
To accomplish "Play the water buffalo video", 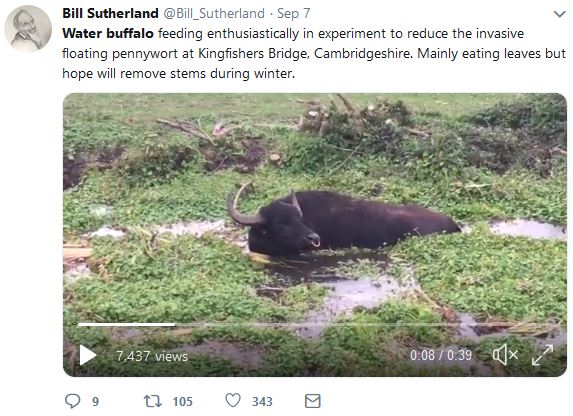I will click(x=88, y=355).
